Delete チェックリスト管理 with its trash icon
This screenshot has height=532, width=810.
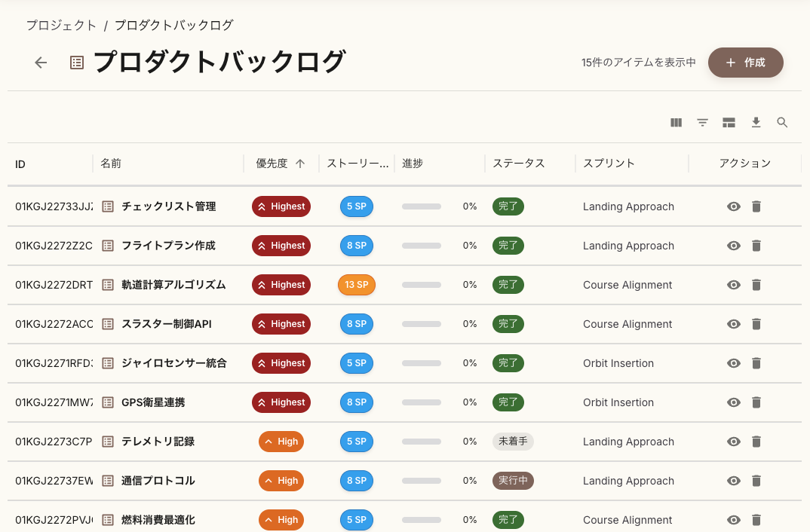coord(756,206)
